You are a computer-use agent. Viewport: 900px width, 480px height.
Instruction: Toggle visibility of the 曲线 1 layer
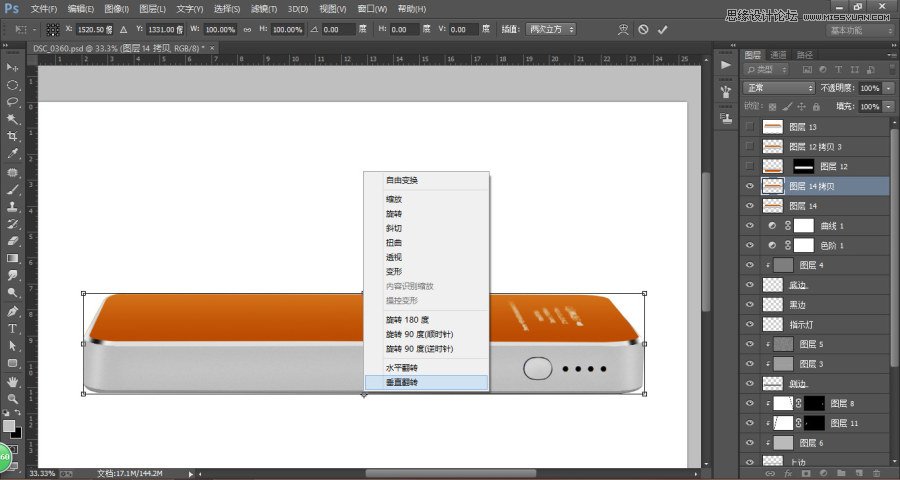750,226
